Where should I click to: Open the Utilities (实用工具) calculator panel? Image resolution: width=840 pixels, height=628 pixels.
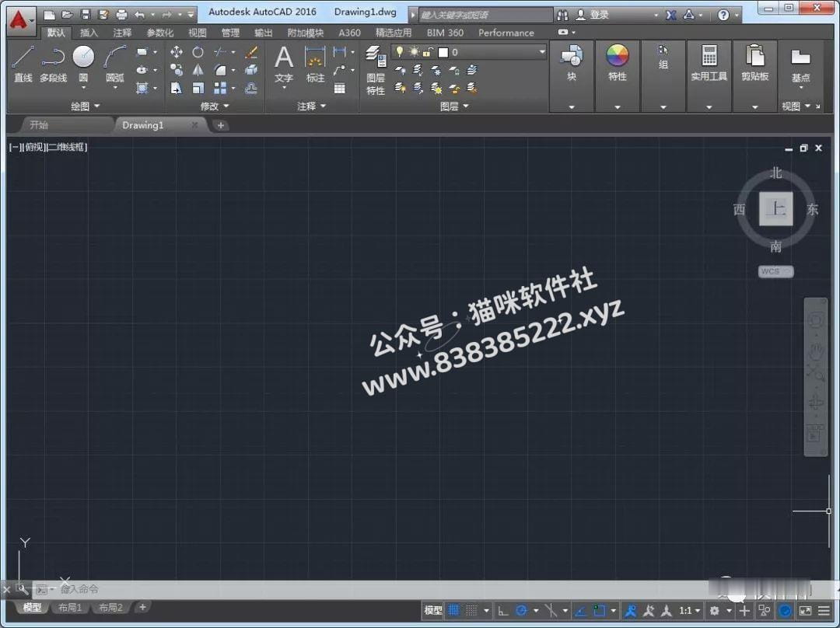(709, 63)
